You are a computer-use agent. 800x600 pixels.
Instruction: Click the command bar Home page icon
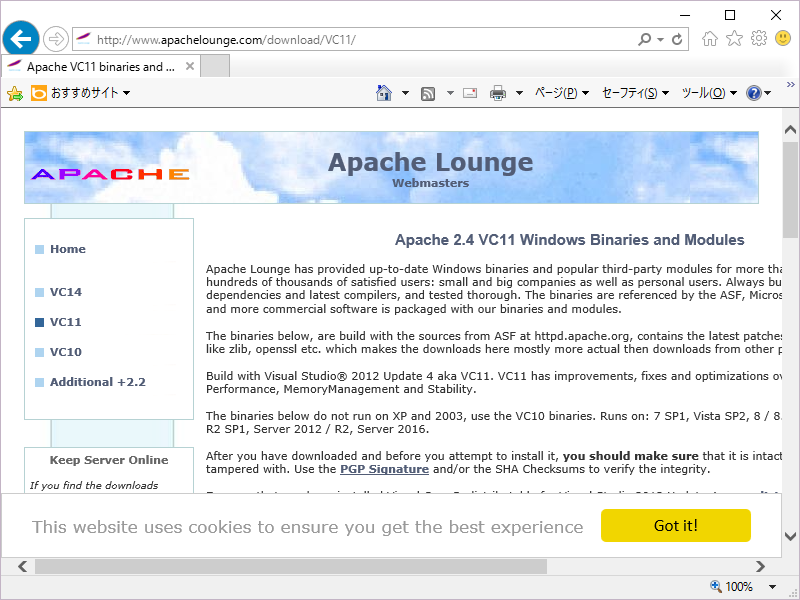pyautogui.click(x=384, y=93)
